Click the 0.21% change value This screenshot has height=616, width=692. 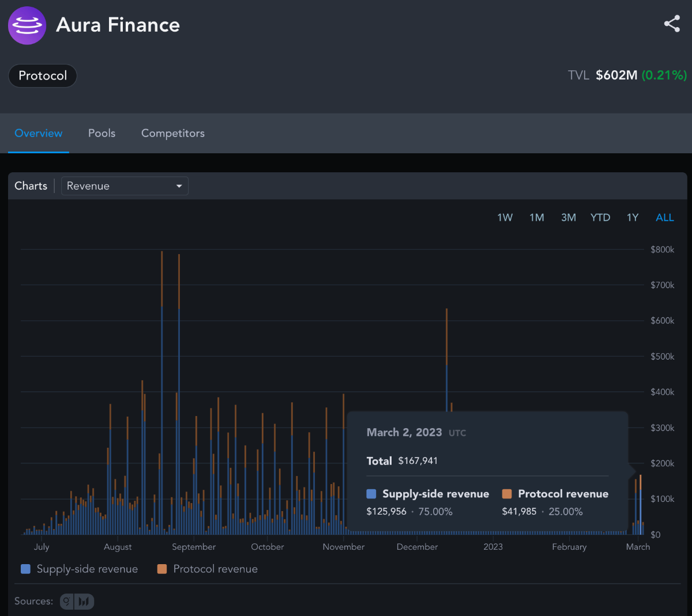(664, 75)
